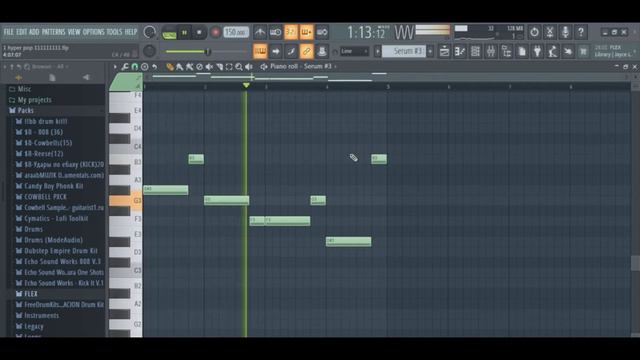This screenshot has height=360, width=640.
Task: Pause playback with the pause button
Action: click(x=184, y=33)
